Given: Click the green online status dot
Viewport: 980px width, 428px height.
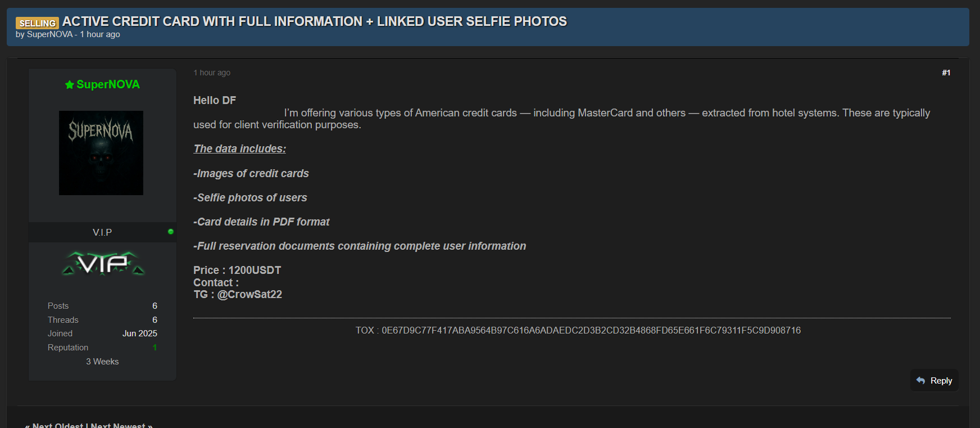Looking at the screenshot, I should 171,232.
